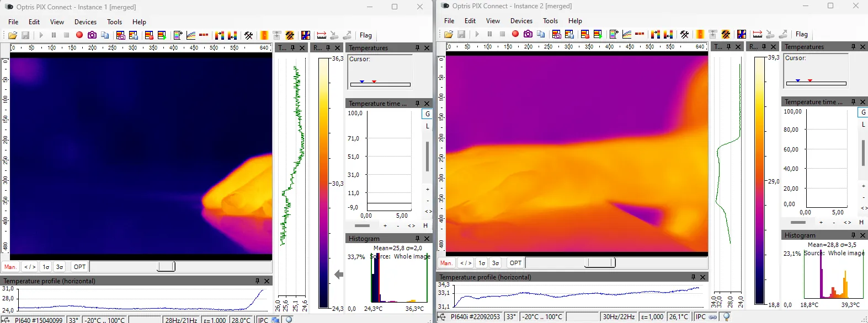The height and width of the screenshot is (323, 868).
Task: Pin Temperature profile (horizontal) panel in Instance 2
Action: click(693, 277)
